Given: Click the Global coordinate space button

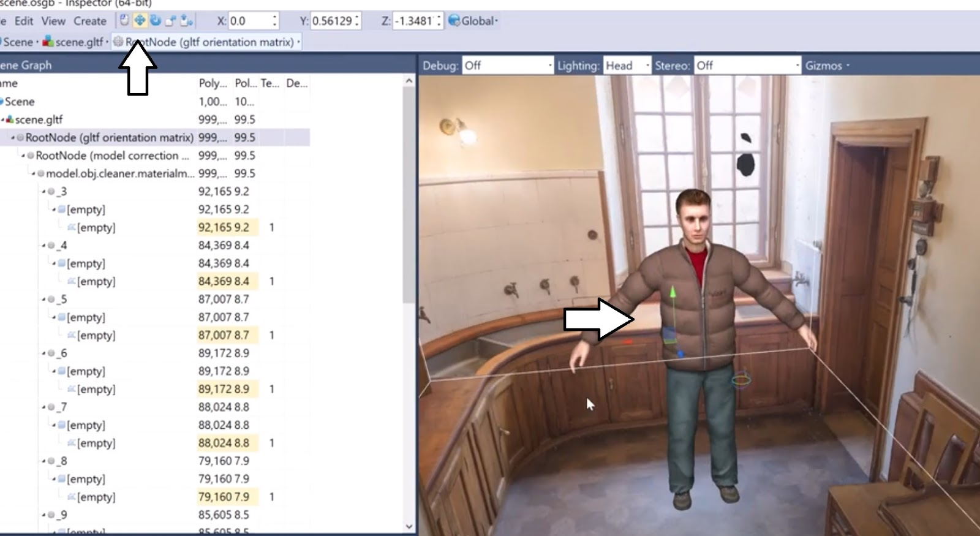Looking at the screenshot, I should [x=473, y=21].
